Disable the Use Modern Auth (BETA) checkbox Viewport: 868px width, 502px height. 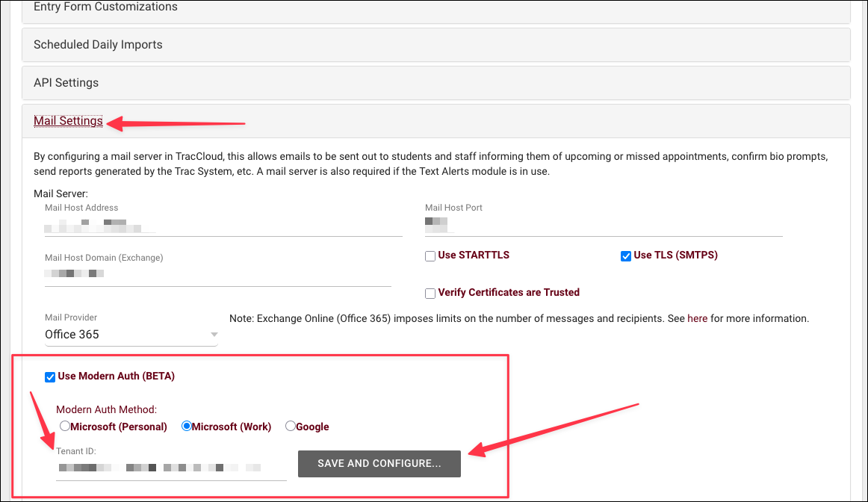coord(50,376)
